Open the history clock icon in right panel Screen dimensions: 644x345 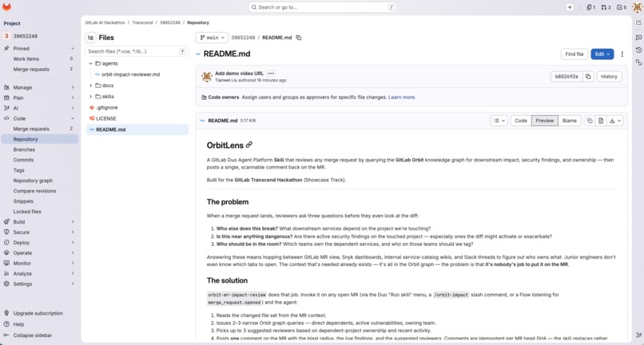638,50
